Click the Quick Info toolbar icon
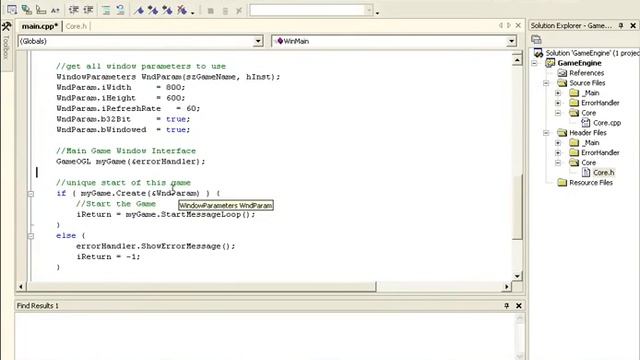This screenshot has height=360, width=640. click(41, 10)
